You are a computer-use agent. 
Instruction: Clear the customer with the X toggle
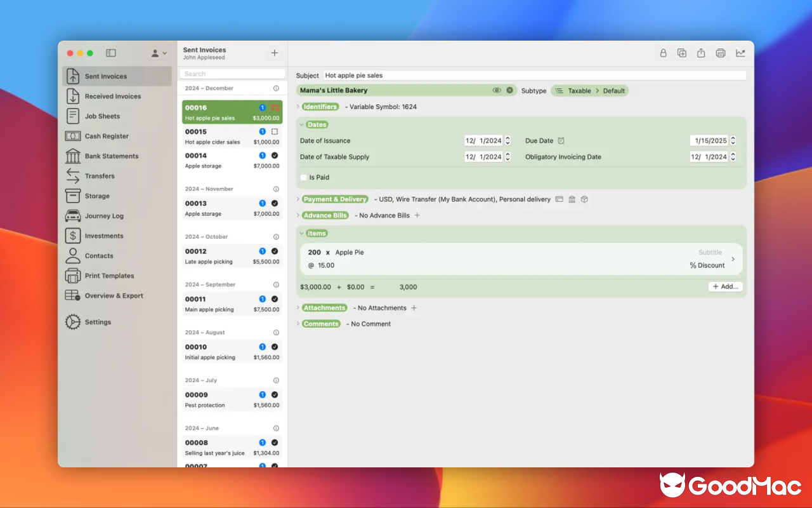509,90
